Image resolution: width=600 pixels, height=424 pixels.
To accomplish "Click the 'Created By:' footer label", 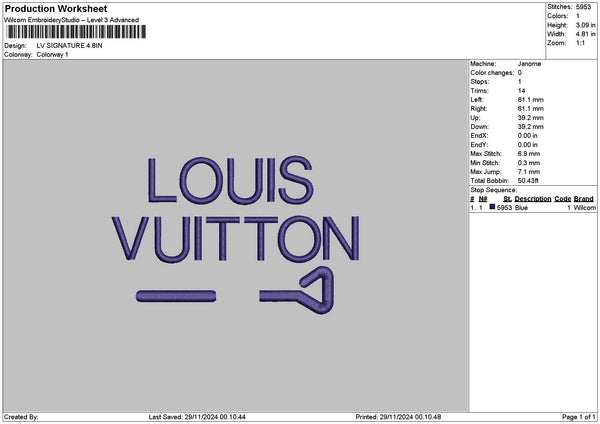I will tap(21, 417).
